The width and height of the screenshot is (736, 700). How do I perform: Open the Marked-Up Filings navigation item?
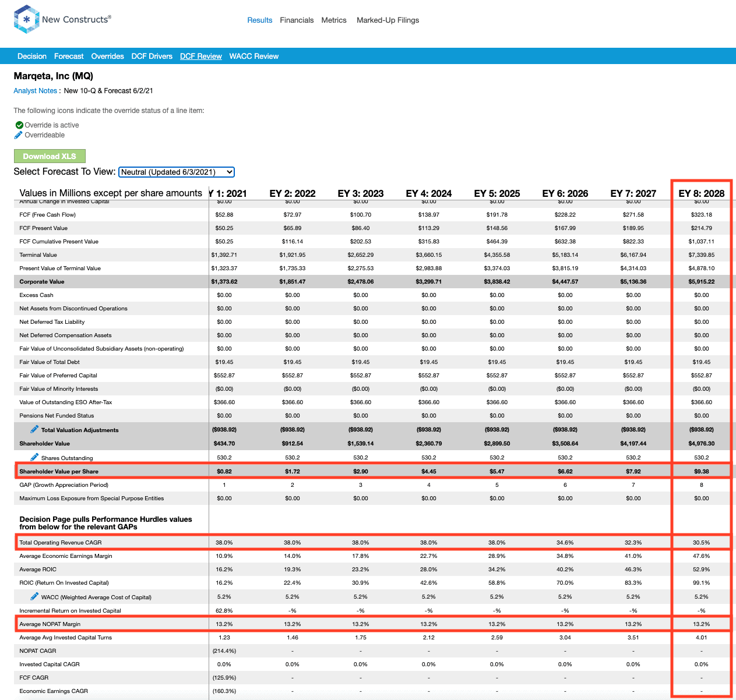click(x=388, y=20)
